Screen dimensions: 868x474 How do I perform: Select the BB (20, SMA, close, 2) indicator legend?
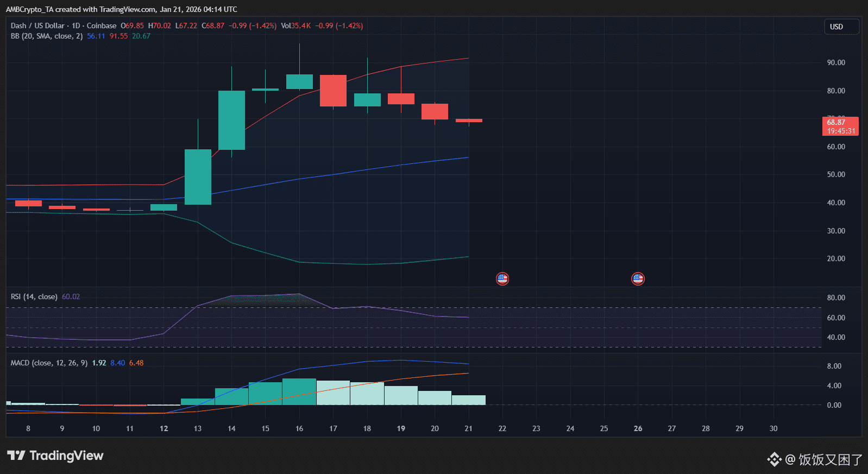47,36
